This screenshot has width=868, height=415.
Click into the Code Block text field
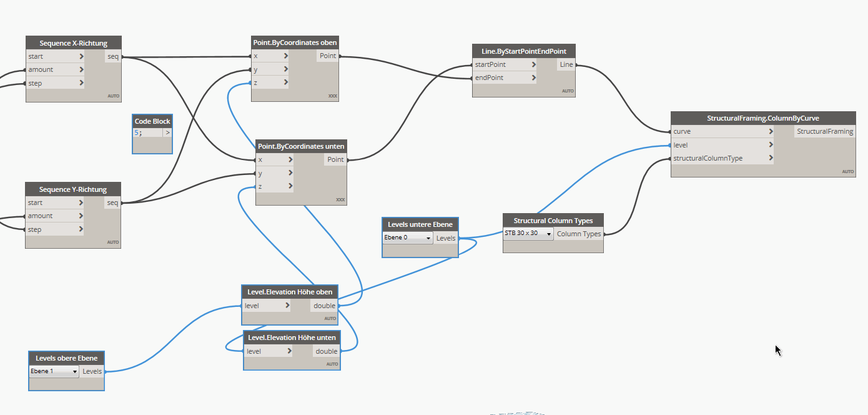tap(147, 133)
